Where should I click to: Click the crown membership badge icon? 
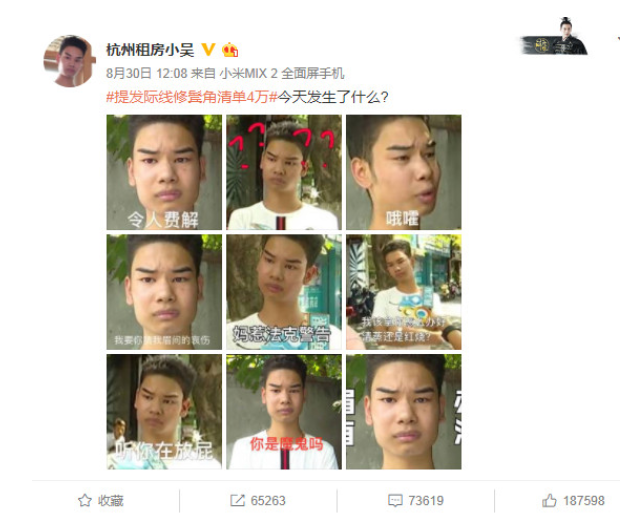(x=230, y=50)
